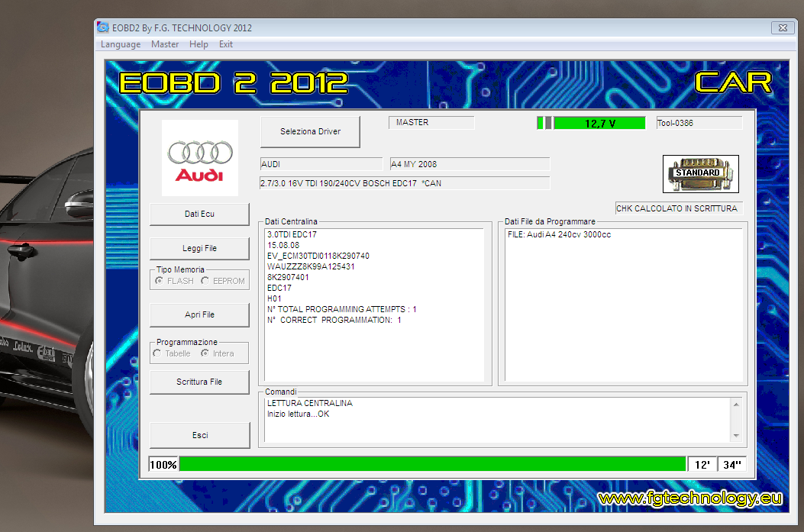Click the Comandi scroll down arrow
The height and width of the screenshot is (532, 804).
(x=736, y=436)
